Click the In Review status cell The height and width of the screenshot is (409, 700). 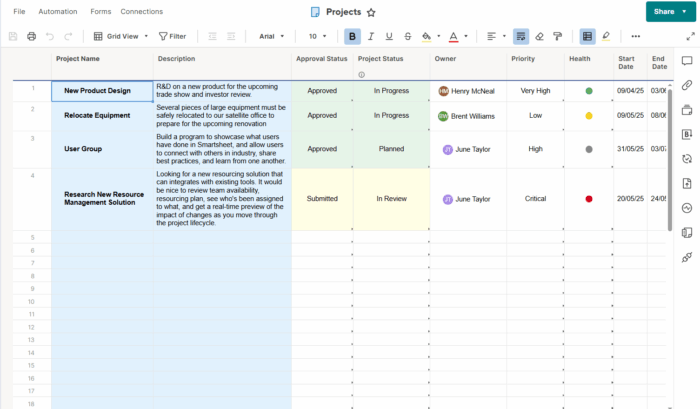tap(391, 199)
